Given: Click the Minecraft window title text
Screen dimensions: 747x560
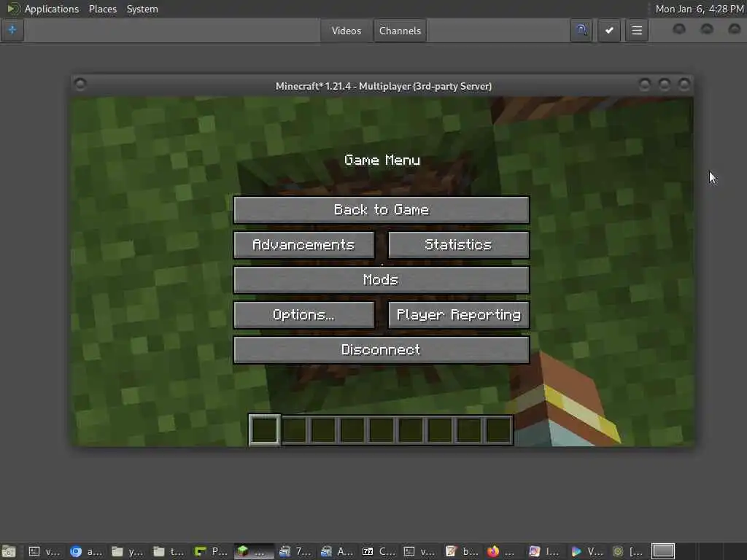Looking at the screenshot, I should pos(384,86).
